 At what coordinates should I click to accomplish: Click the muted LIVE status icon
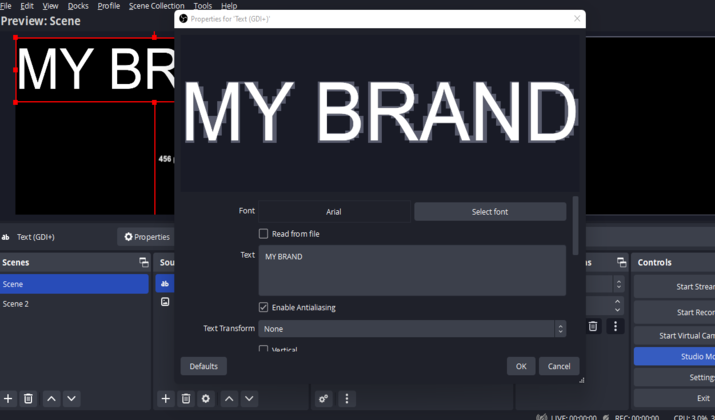541,417
